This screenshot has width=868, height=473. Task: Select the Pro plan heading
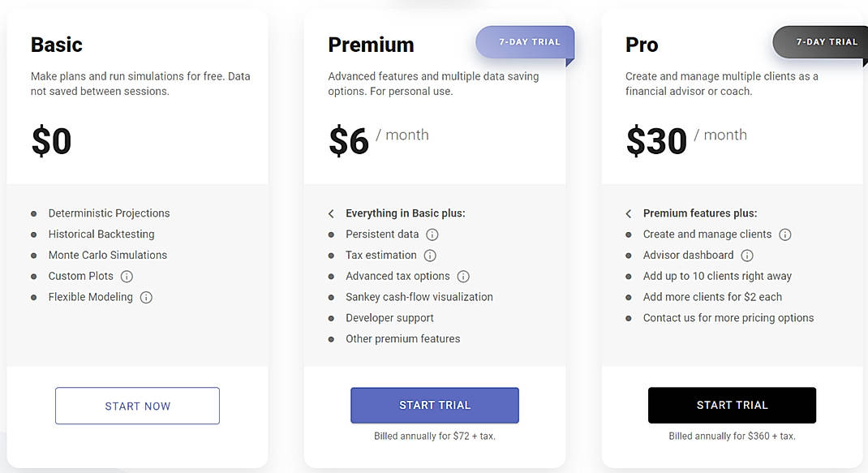[641, 45]
